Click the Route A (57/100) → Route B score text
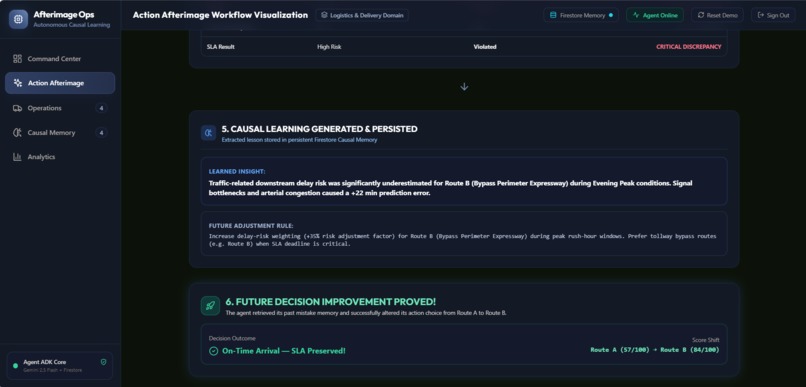 click(655, 350)
